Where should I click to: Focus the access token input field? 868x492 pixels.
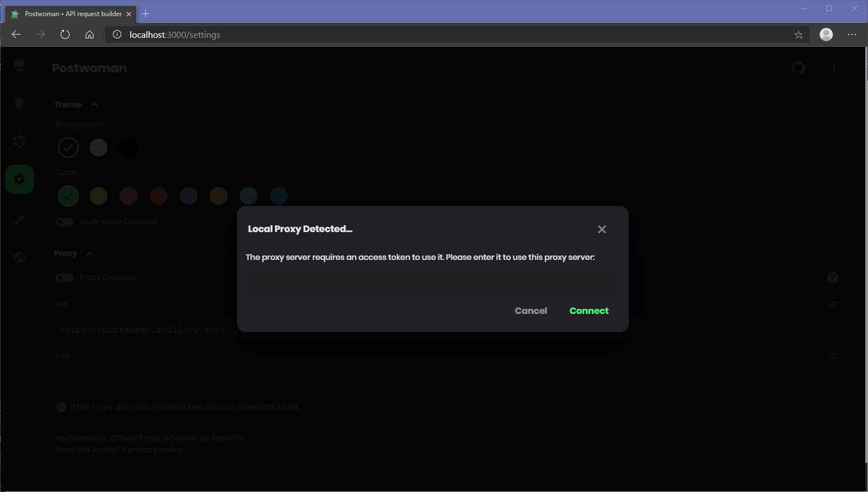(432, 283)
